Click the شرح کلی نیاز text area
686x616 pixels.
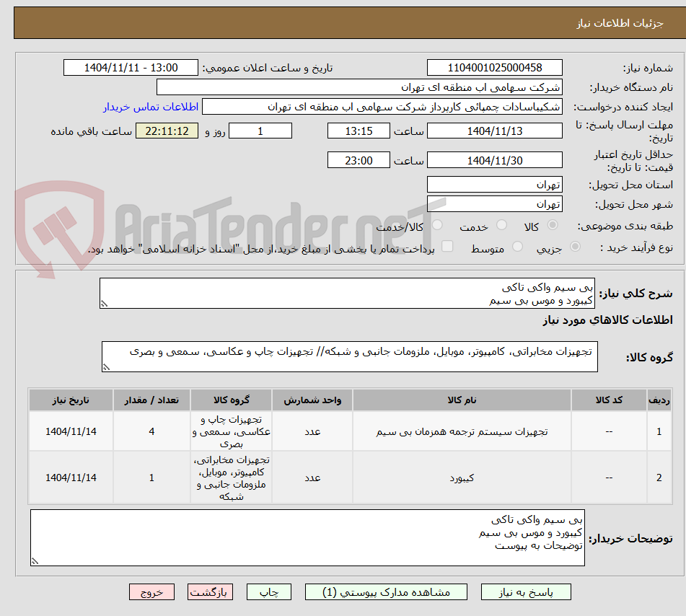(347, 293)
